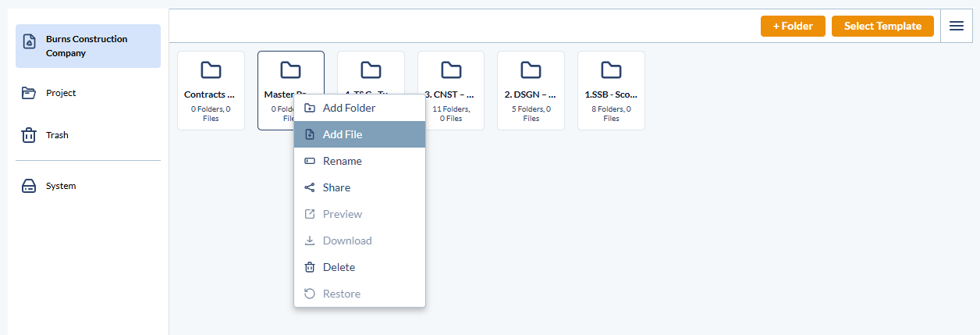Open the 1.SSB - Sco... folder tile

click(x=611, y=90)
